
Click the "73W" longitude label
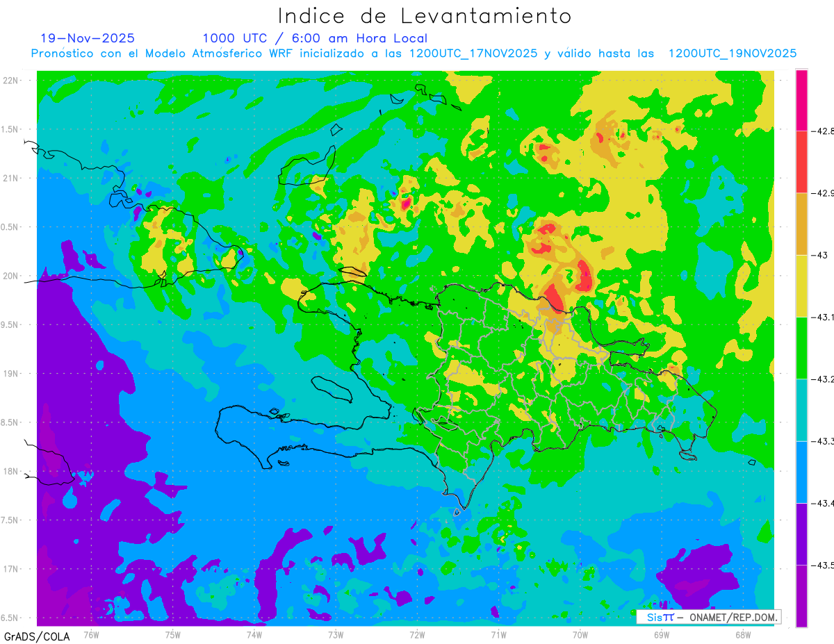336,634
